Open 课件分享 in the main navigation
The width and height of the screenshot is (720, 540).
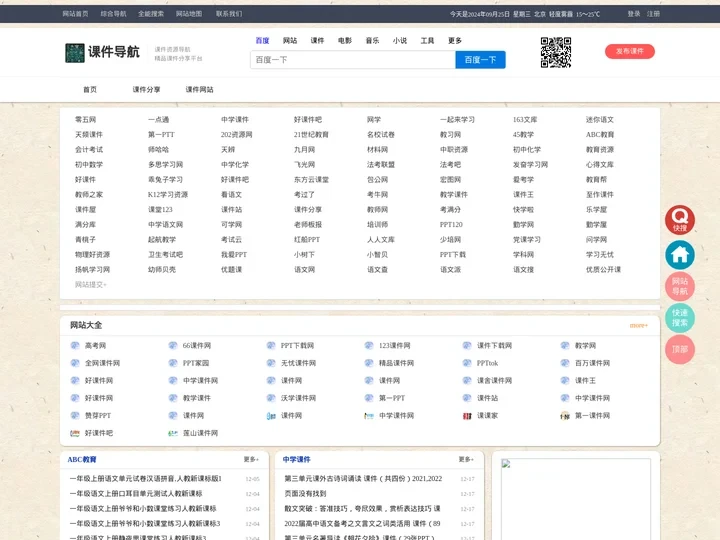146,90
